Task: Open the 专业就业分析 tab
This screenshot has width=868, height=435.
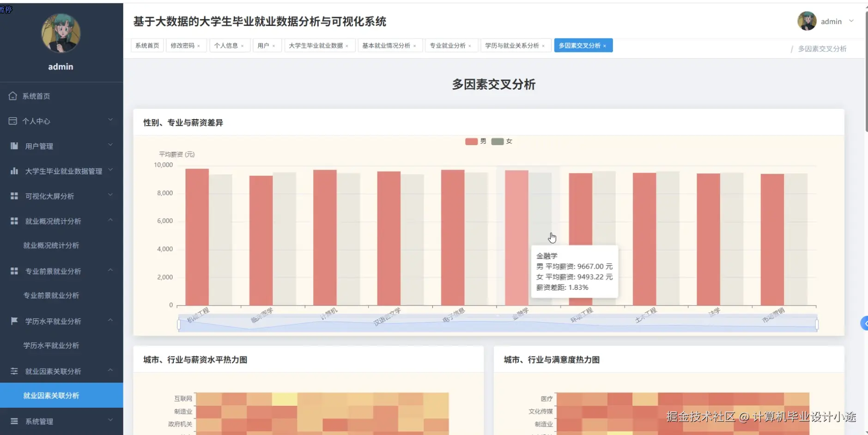Action: (448, 45)
